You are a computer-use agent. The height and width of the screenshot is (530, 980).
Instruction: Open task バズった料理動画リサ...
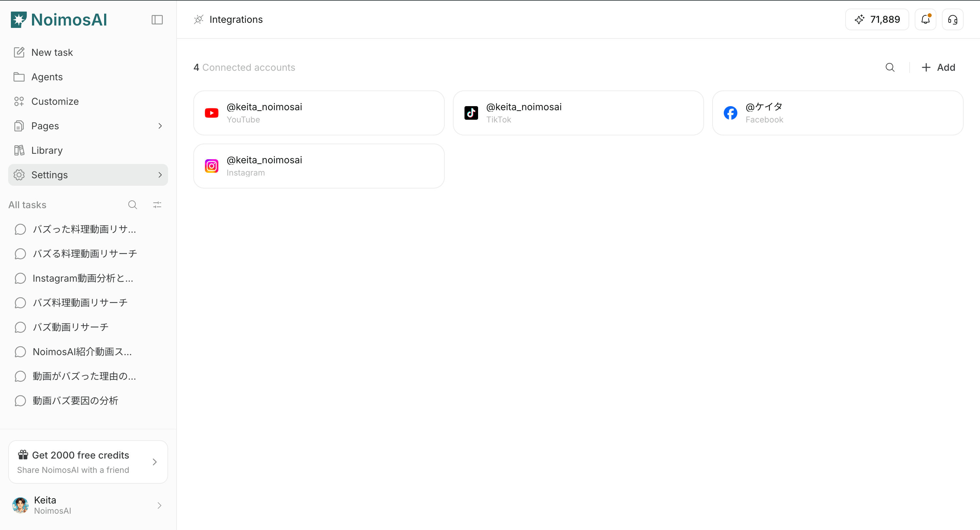tap(88, 229)
